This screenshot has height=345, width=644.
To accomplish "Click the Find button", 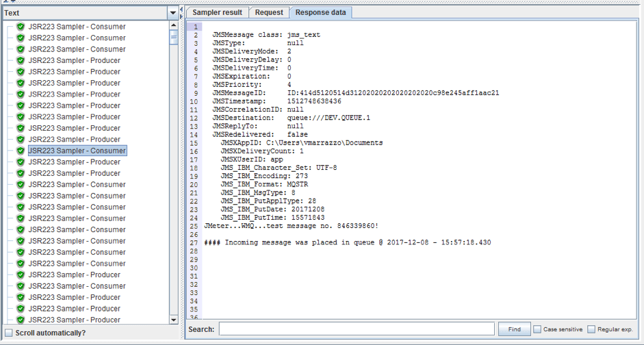I will 514,329.
